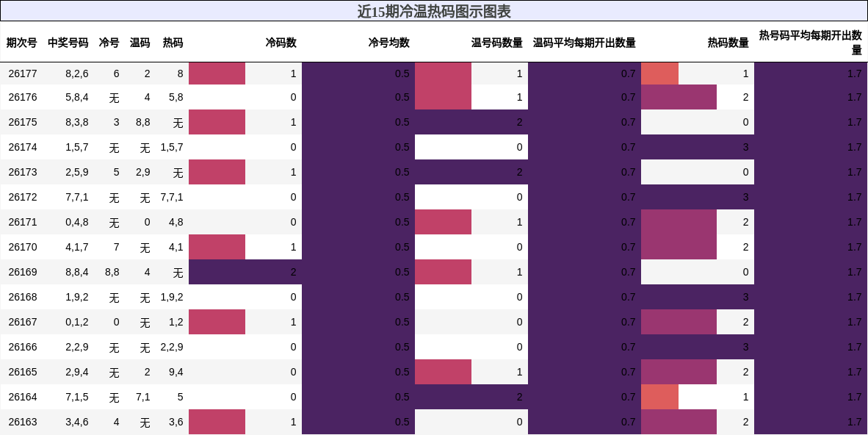Click winning numbers 0,4,8
This screenshot has width=868, height=435.
[x=77, y=222]
